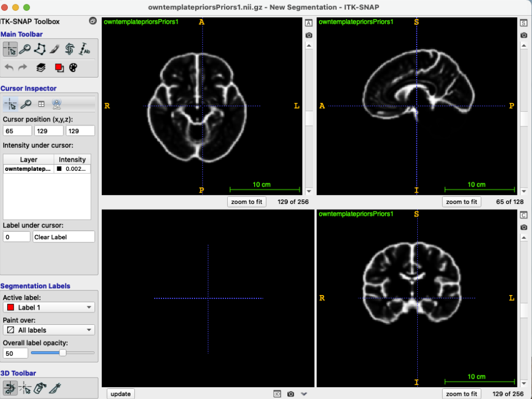The image size is (532, 399).
Task: Take a screenshot of the sagittal view
Action: [x=524, y=35]
